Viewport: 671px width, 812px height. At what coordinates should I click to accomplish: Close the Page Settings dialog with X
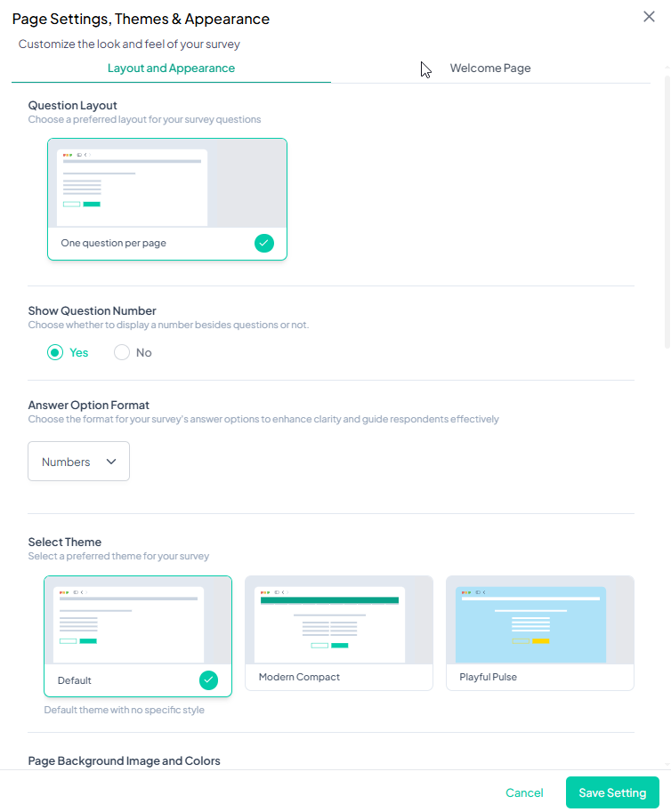coord(649,17)
